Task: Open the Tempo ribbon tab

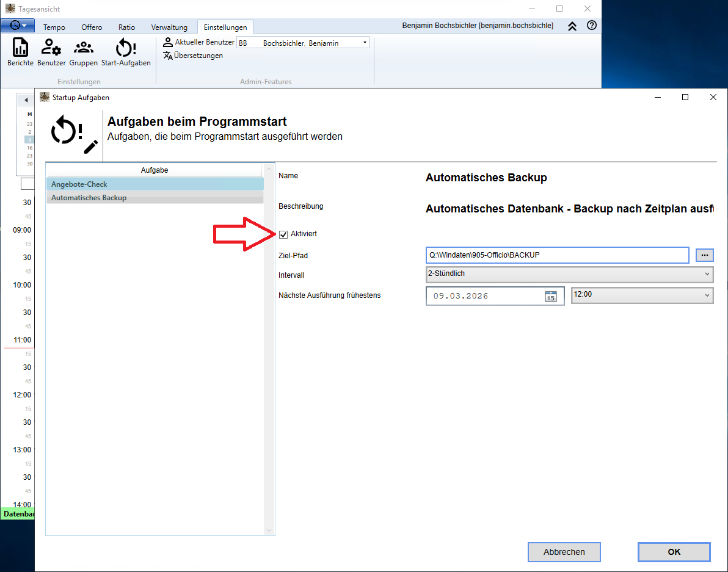Action: coord(54,27)
